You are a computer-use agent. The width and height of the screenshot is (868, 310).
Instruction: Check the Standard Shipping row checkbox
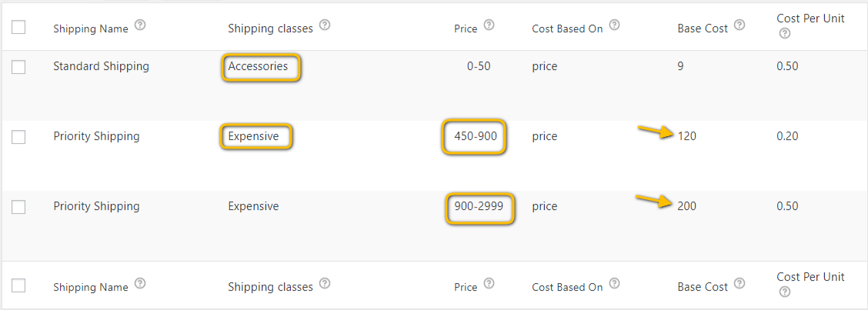18,67
